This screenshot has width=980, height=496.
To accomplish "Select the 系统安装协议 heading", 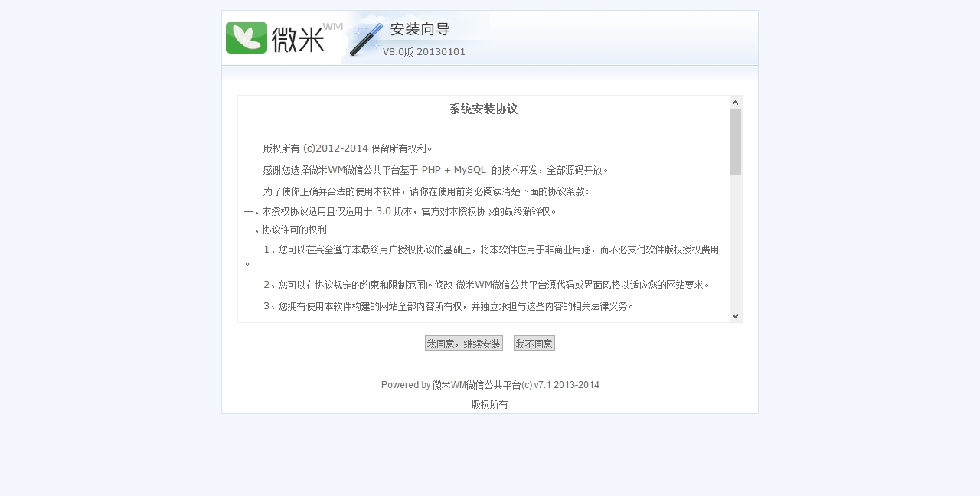I will tap(484, 109).
